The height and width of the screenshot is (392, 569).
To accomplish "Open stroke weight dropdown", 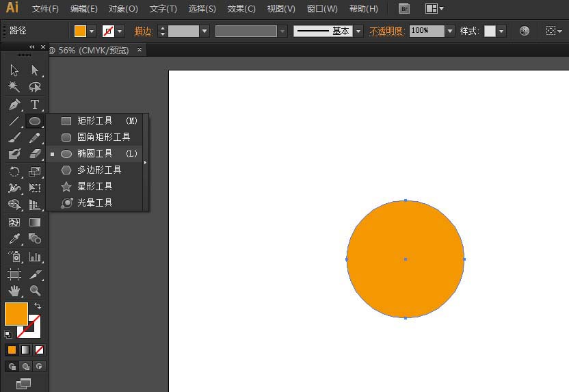I will pyautogui.click(x=204, y=31).
